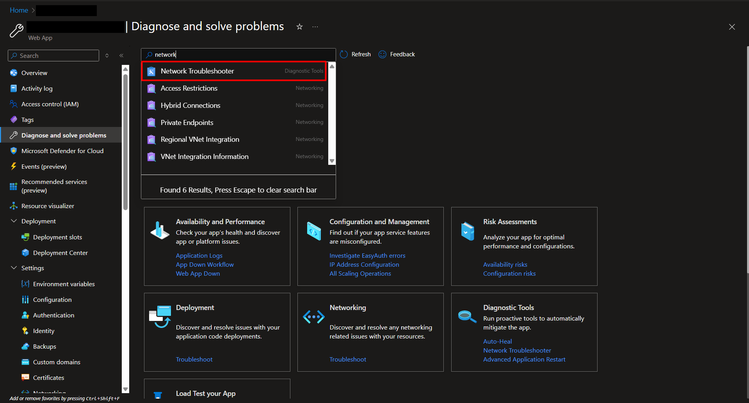Collapse the Deployment section in sidebar
749x403 pixels.
[x=13, y=221]
